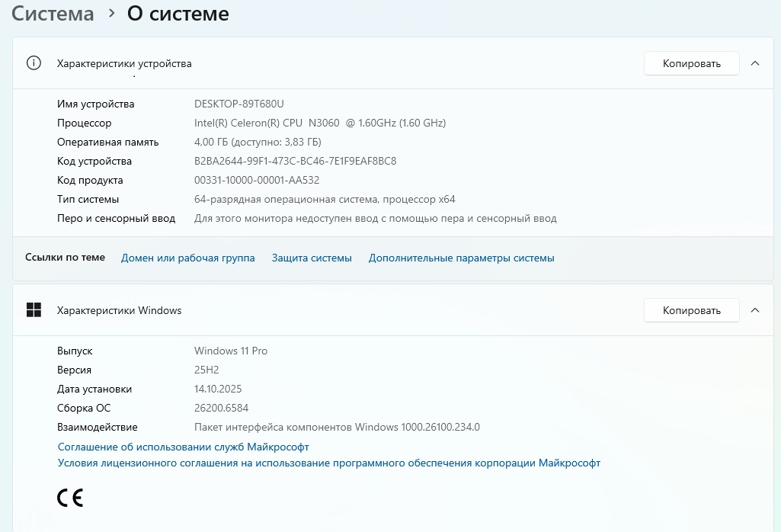Image resolution: width=781 pixels, height=532 pixels.
Task: Click the О системе page title
Action: click(178, 14)
